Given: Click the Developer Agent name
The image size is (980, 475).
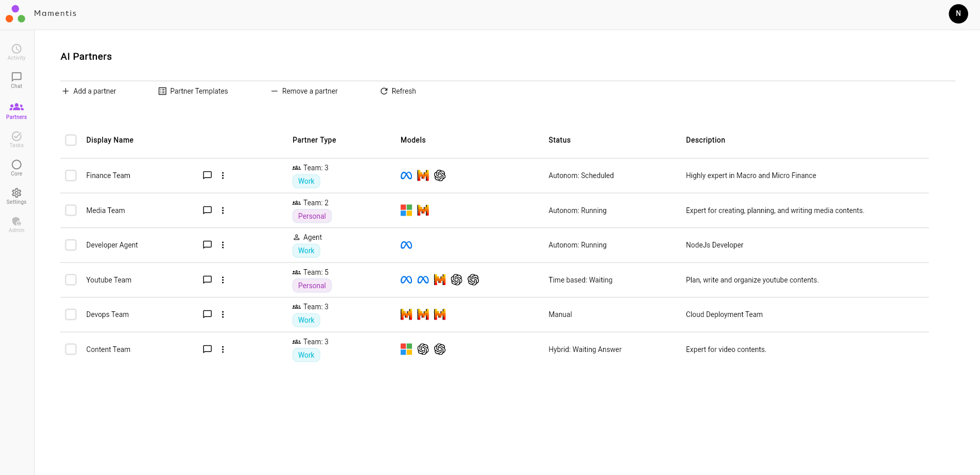Looking at the screenshot, I should tap(112, 245).
